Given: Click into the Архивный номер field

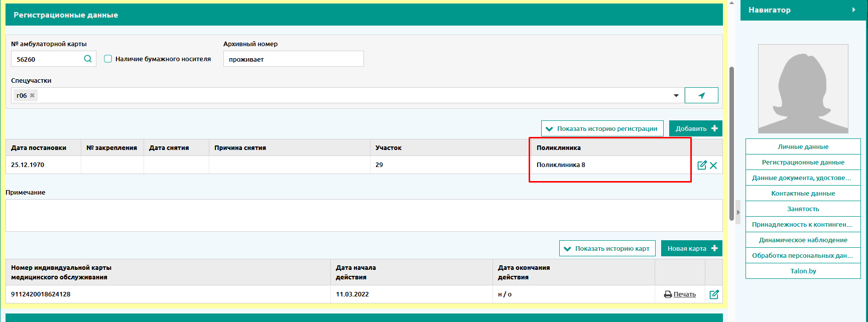Looking at the screenshot, I should (293, 59).
